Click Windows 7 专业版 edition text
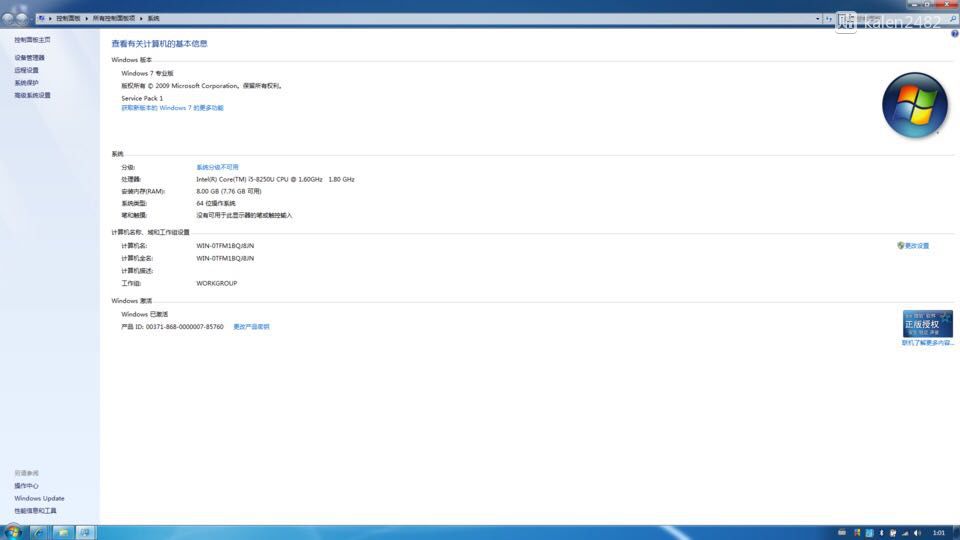The height and width of the screenshot is (540, 960). pyautogui.click(x=147, y=73)
